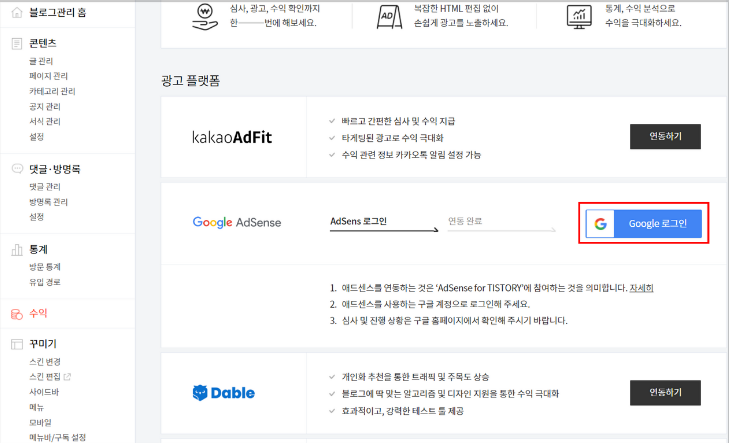This screenshot has width=729, height=443.
Task: Open the 꾸미기 section heading
Action: 43,344
